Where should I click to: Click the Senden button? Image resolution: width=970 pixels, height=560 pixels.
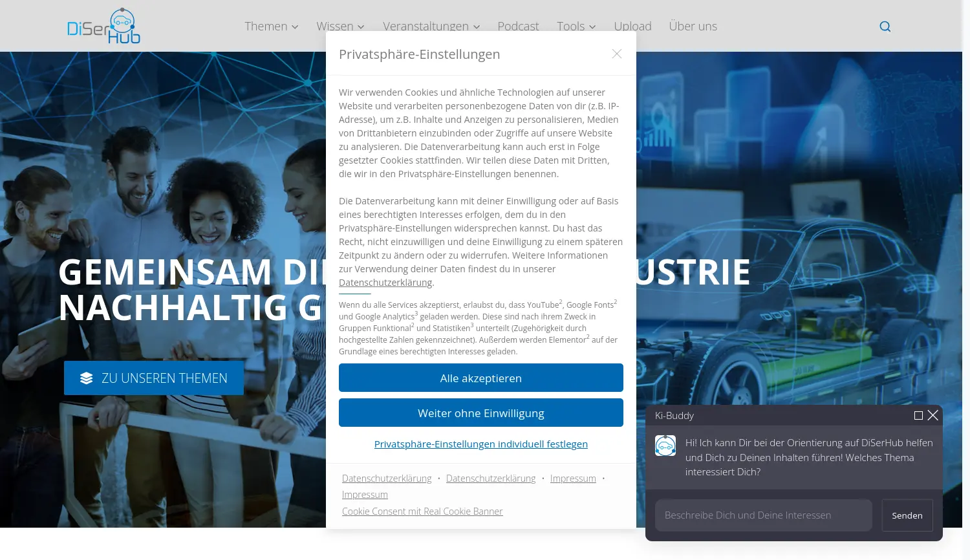[x=907, y=515]
